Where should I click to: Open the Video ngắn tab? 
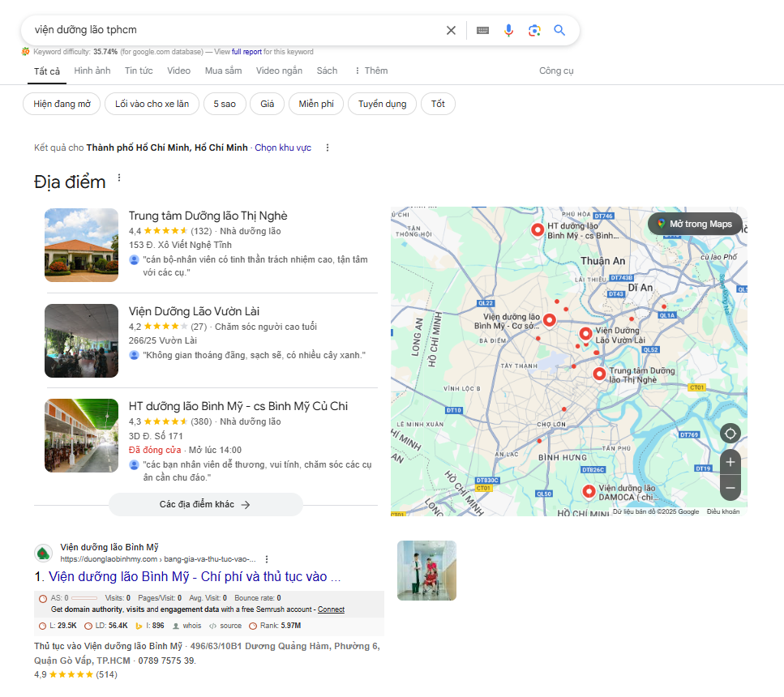point(280,71)
